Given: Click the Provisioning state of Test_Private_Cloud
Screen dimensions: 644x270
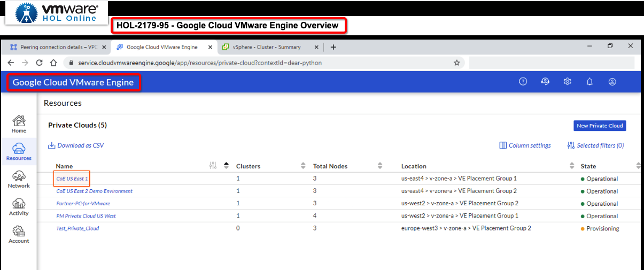Looking at the screenshot, I should (x=600, y=228).
